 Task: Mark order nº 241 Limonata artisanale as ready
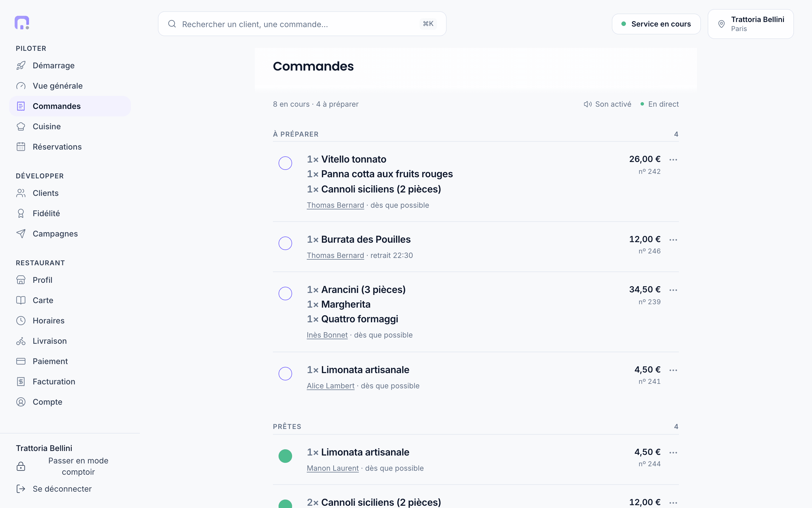285,374
